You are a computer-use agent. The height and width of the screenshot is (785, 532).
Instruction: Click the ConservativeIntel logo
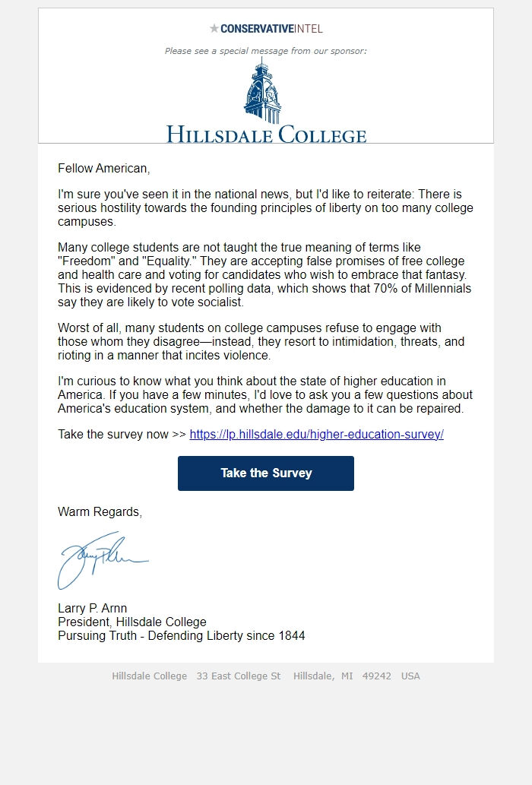coord(266,28)
